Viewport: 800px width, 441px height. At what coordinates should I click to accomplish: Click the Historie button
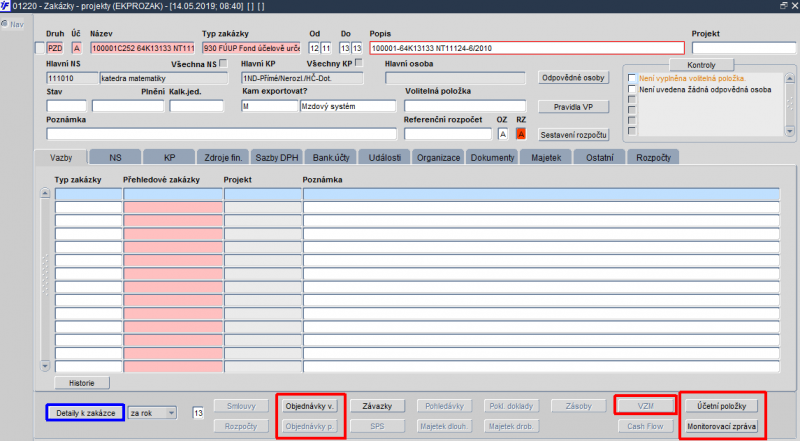pyautogui.click(x=82, y=383)
